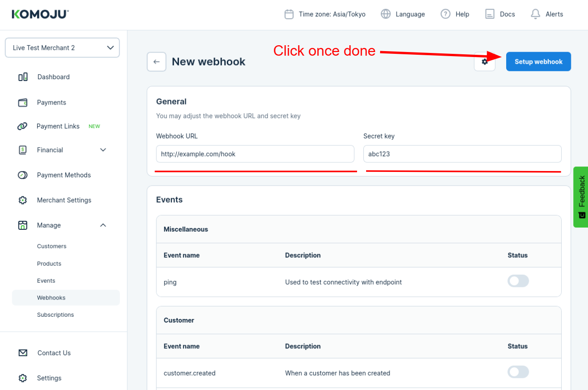Click the customer.created event name
588x390 pixels.
point(189,373)
